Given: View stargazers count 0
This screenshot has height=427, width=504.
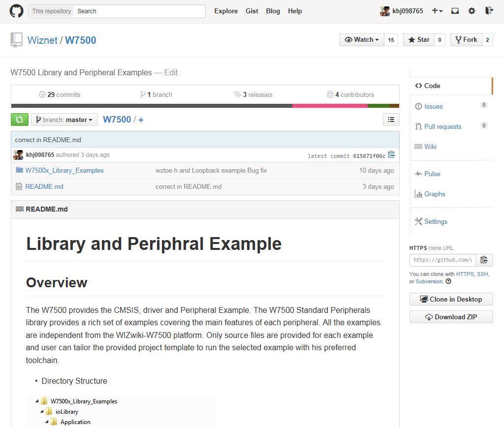Looking at the screenshot, I should pos(440,40).
